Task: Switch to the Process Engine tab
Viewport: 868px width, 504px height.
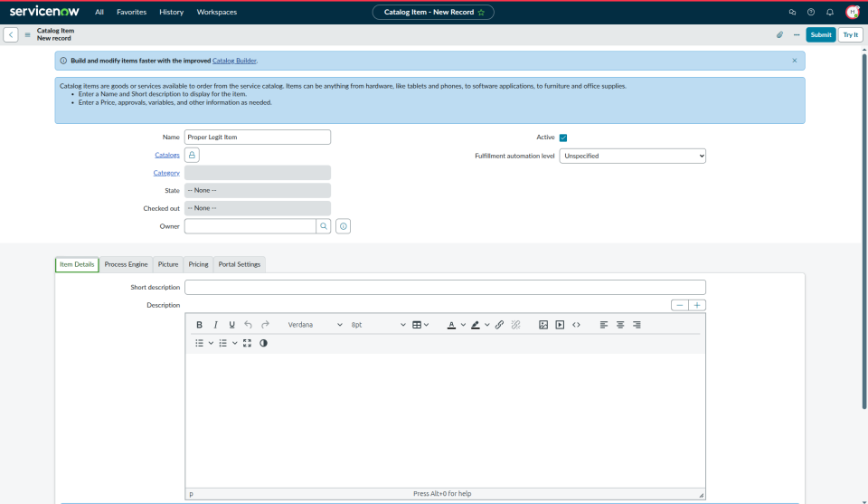Action: point(127,265)
